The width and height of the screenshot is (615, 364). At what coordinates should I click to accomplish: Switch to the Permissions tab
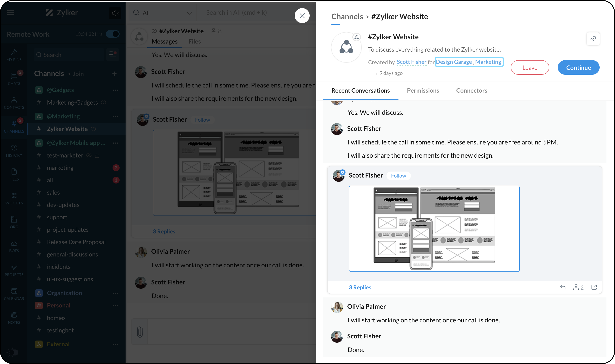423,90
